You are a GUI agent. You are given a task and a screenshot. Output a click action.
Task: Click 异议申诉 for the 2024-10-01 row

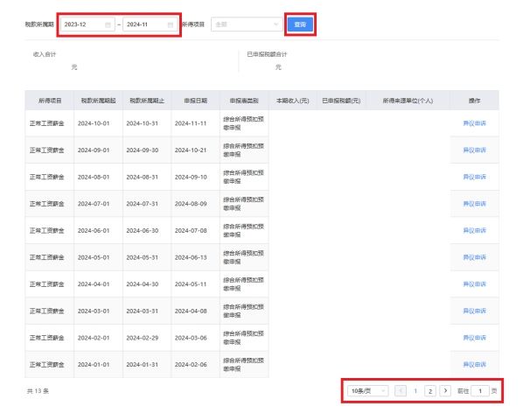474,123
